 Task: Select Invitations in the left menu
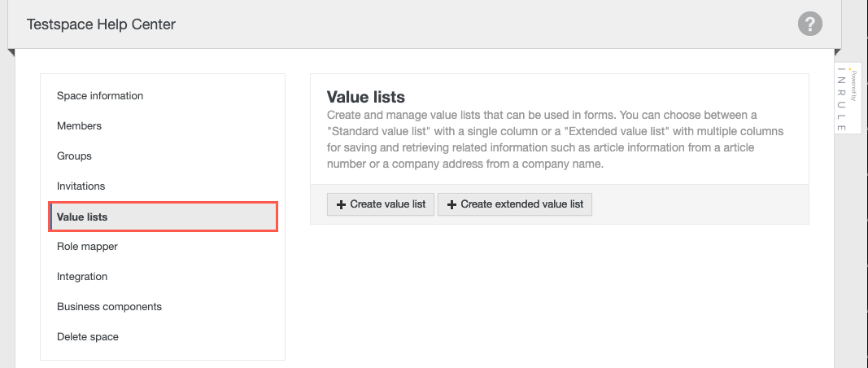tap(81, 186)
